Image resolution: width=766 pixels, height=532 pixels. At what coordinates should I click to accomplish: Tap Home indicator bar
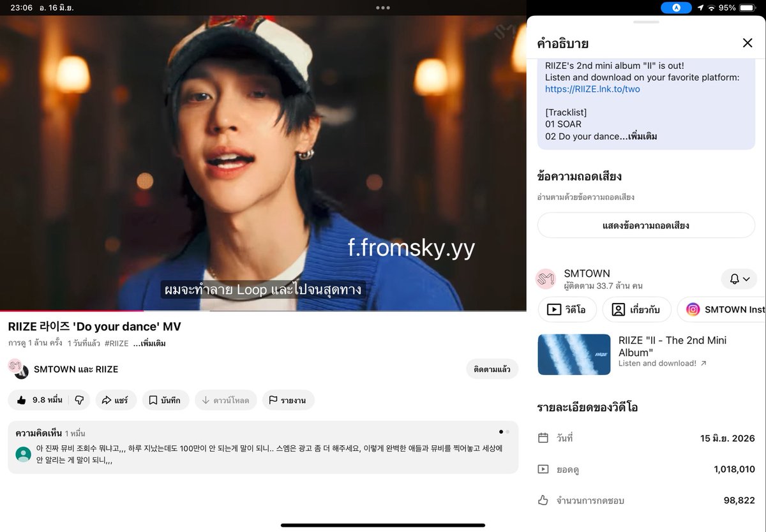point(383,525)
